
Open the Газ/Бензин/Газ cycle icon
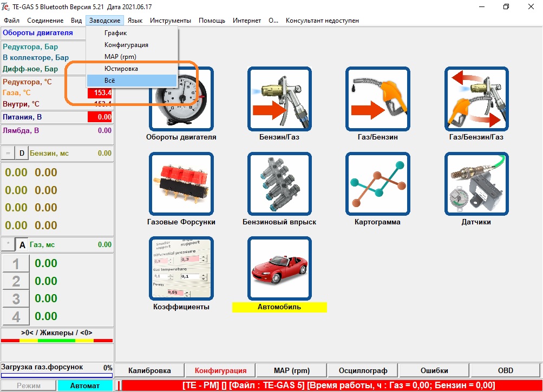pyautogui.click(x=476, y=99)
